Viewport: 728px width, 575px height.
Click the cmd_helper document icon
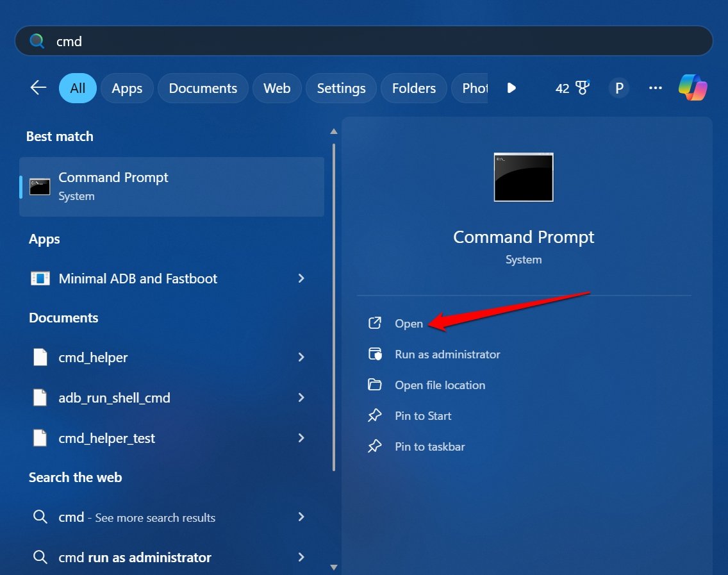[x=40, y=357]
